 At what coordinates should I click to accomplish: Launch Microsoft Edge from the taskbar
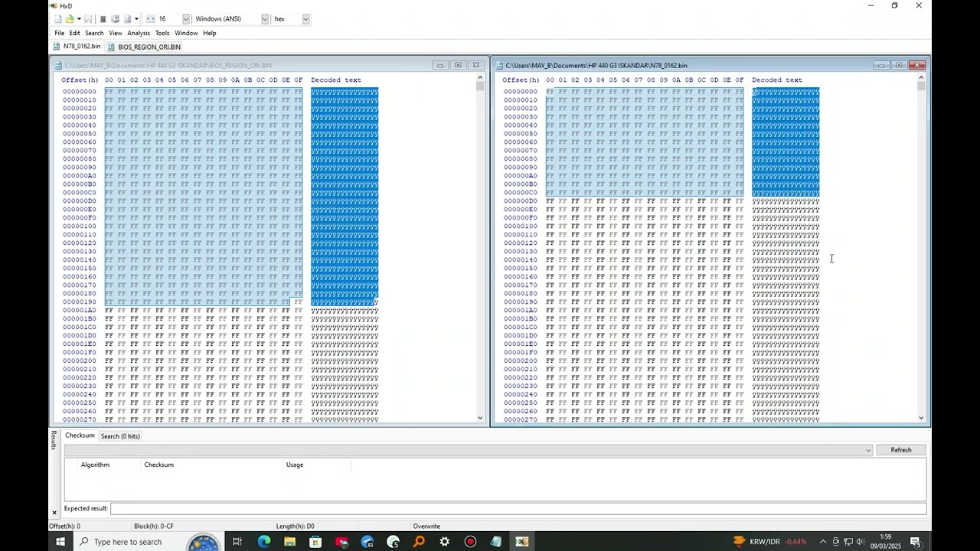[263, 542]
